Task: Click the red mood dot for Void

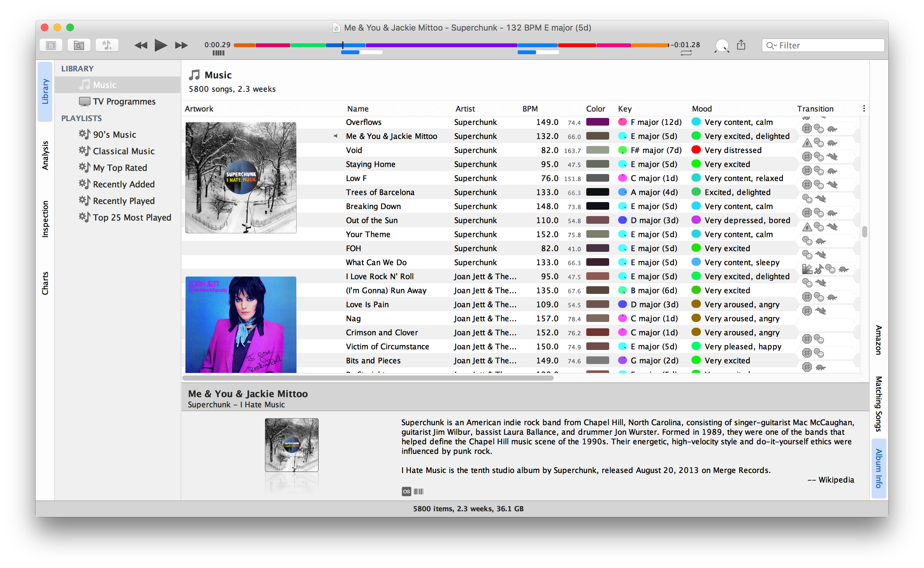Action: [696, 150]
